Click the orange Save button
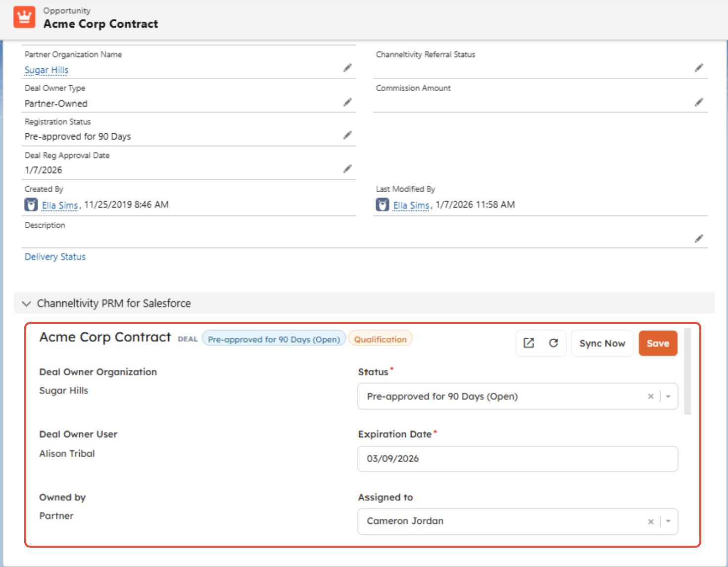 pyautogui.click(x=658, y=343)
